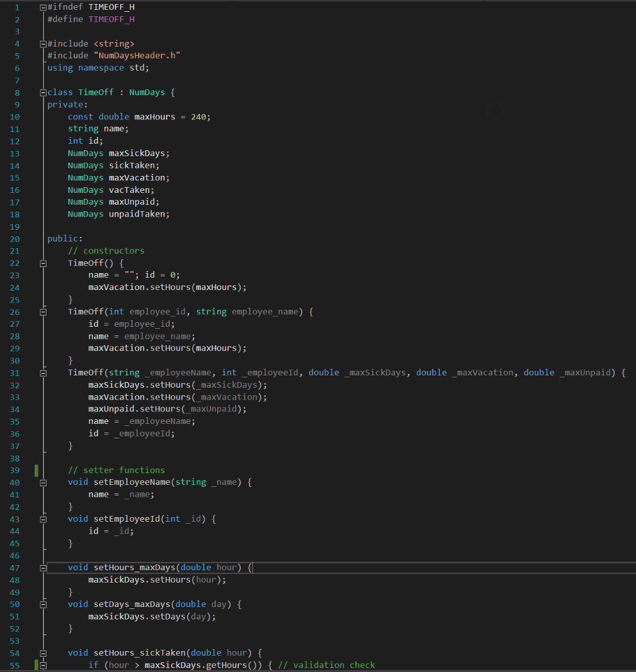
Task: Click the vacTaken member declaration
Action: (x=111, y=190)
